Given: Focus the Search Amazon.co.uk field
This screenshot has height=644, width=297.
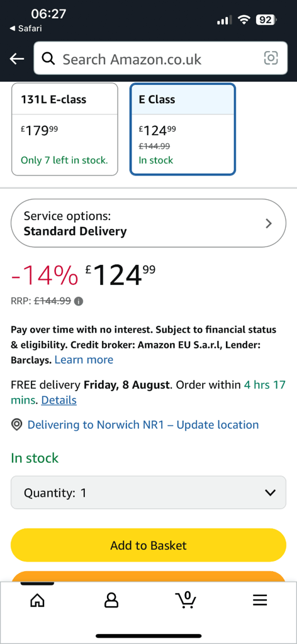Looking at the screenshot, I should [160, 58].
